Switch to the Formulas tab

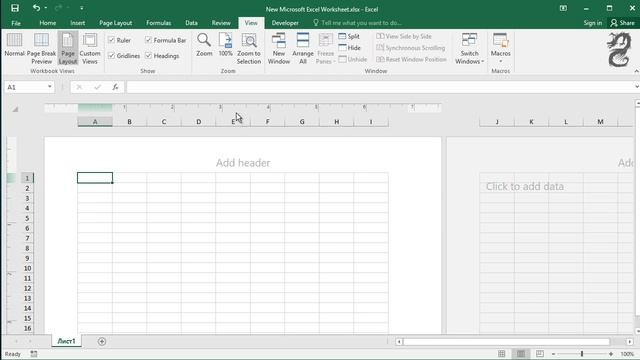(159, 23)
